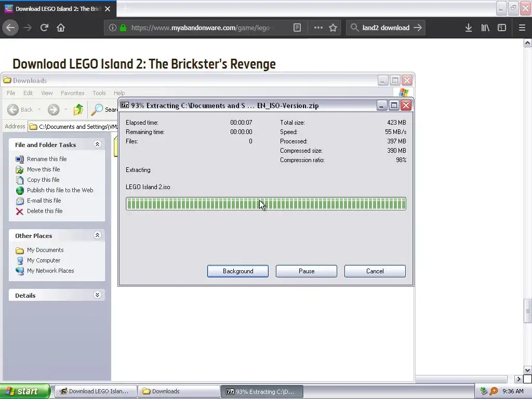
Task: Go to Firefox home page icon
Action: coord(61,28)
